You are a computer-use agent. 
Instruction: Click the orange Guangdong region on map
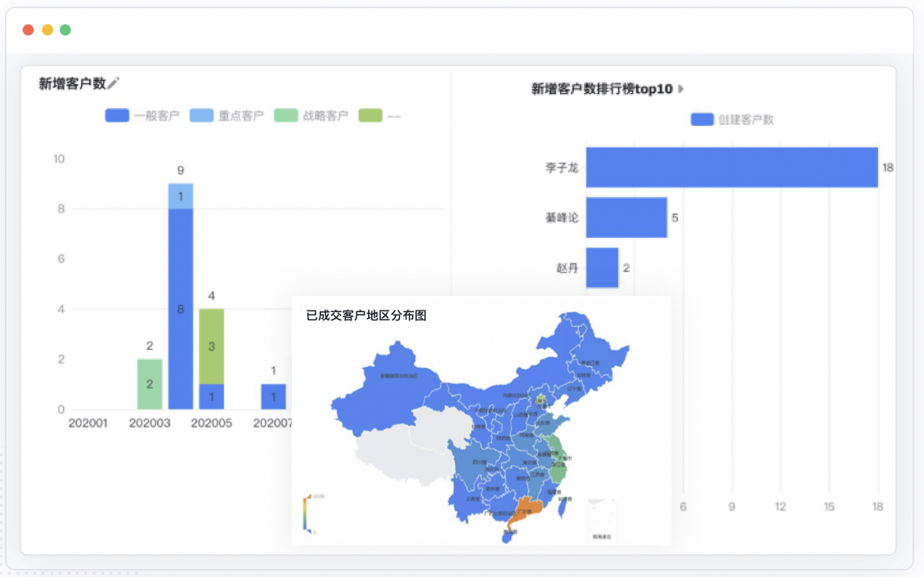coord(527,508)
